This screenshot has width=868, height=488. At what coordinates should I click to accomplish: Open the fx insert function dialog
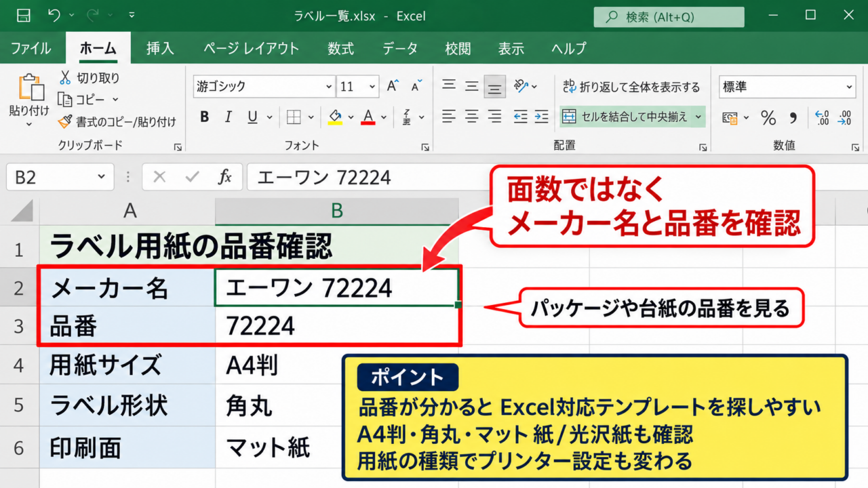click(x=225, y=178)
